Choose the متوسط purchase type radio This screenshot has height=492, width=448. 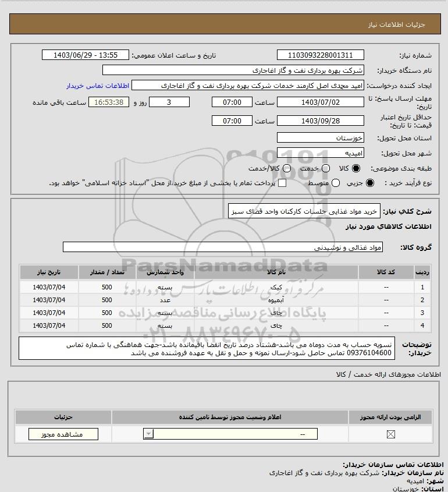[336, 183]
